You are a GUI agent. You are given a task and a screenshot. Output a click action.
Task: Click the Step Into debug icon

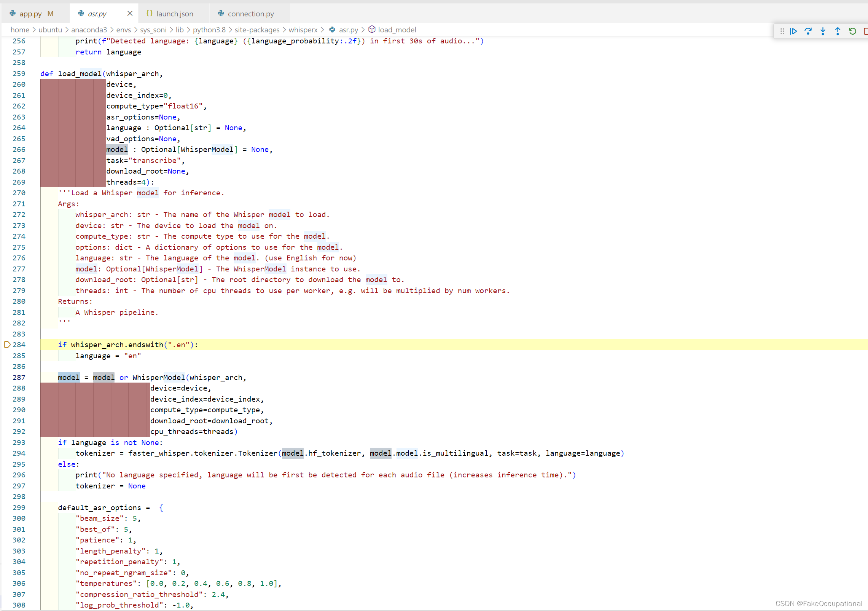click(x=823, y=31)
